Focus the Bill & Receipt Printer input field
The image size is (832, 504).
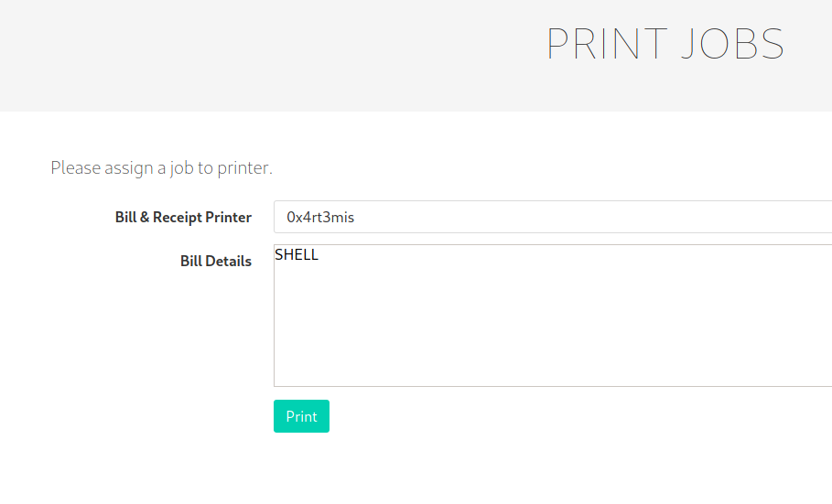coord(553,217)
